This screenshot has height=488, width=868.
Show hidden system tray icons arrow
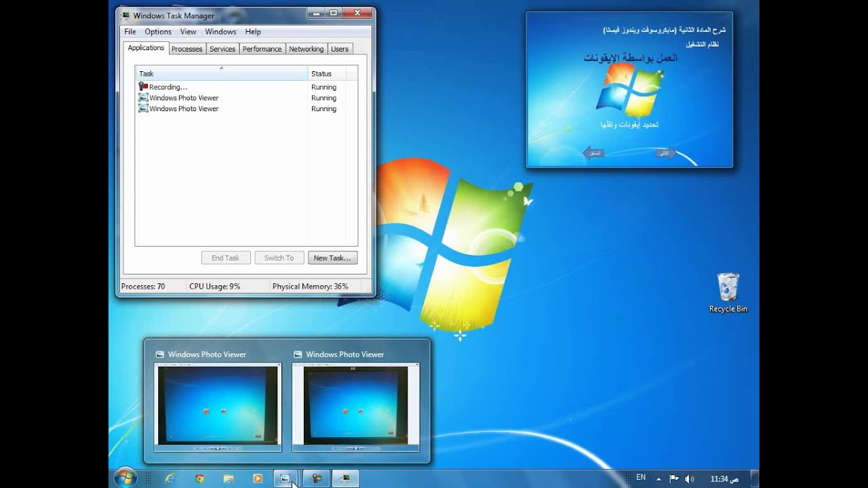pyautogui.click(x=658, y=479)
